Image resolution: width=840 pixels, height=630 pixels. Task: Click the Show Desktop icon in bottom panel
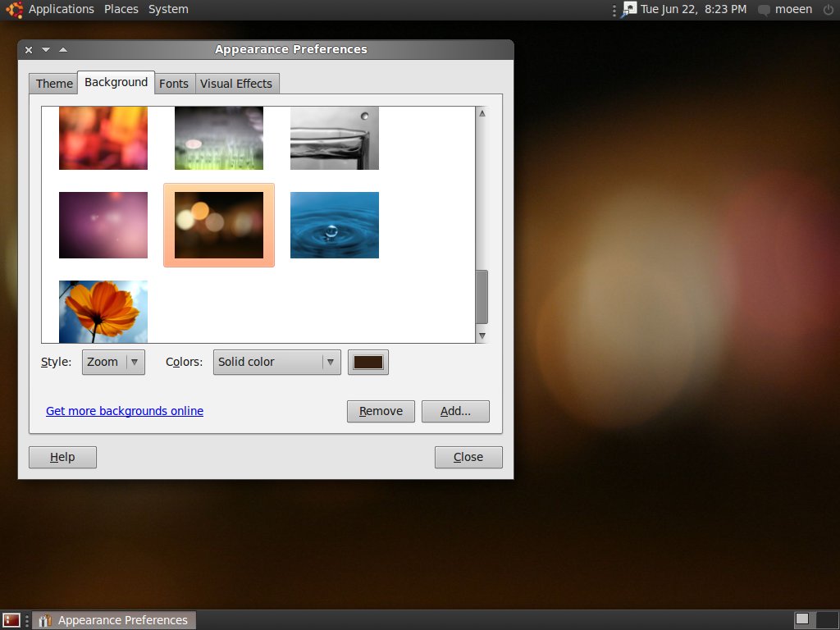[x=11, y=620]
